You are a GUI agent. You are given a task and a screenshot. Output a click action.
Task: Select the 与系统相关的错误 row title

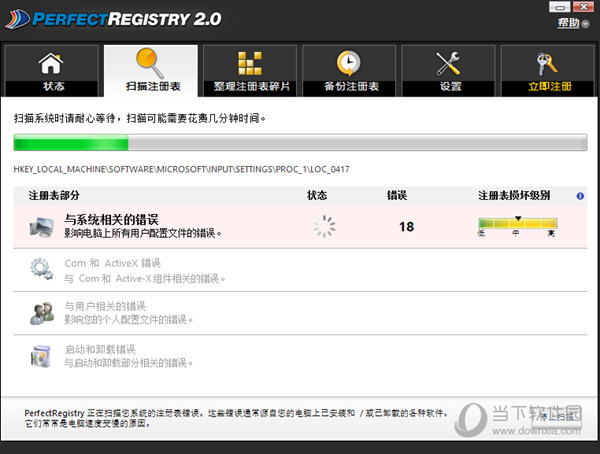pos(111,220)
